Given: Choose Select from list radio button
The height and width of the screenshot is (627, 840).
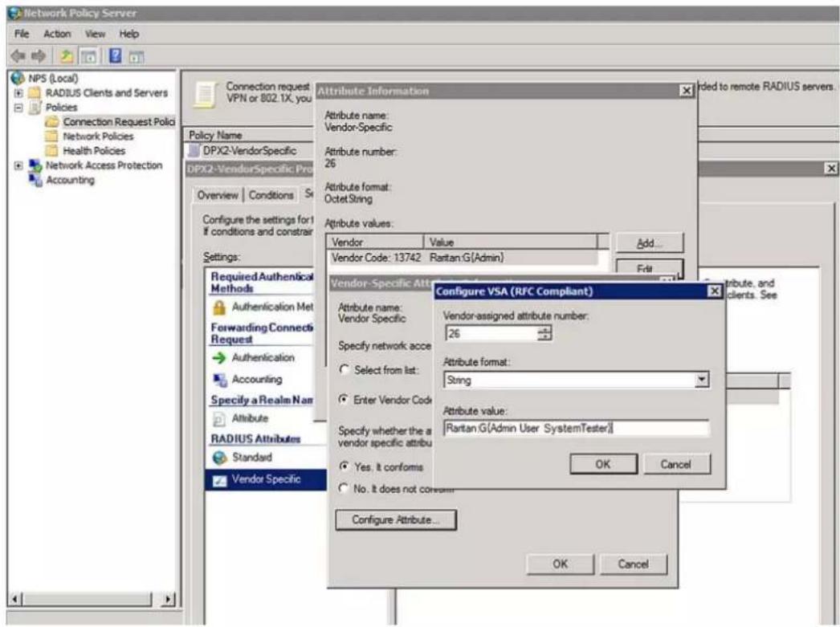Looking at the screenshot, I should click(x=345, y=369).
